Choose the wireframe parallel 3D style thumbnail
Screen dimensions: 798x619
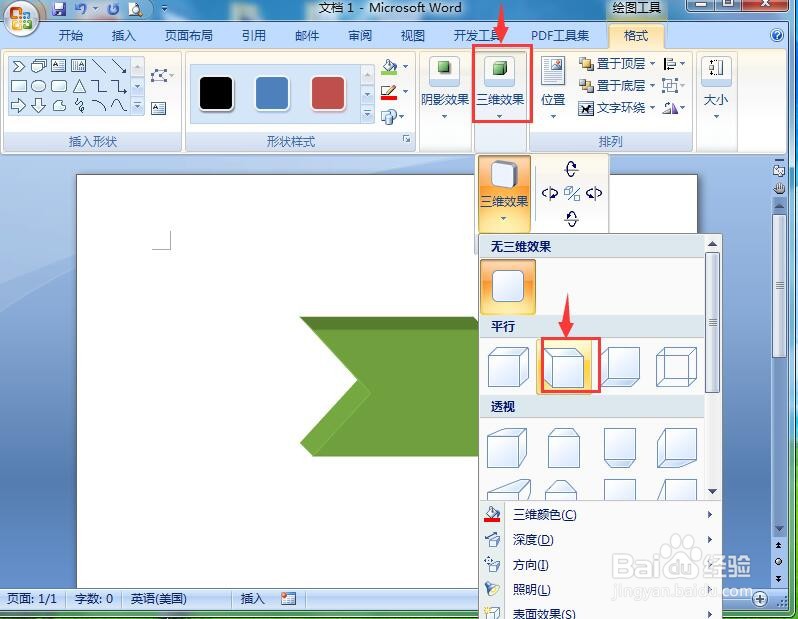pyautogui.click(x=676, y=367)
